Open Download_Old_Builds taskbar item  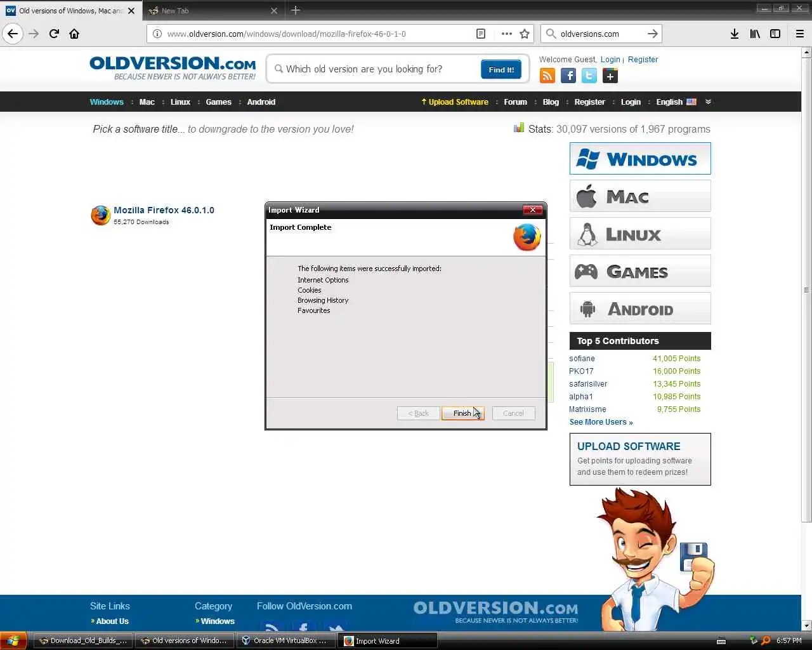tap(84, 640)
